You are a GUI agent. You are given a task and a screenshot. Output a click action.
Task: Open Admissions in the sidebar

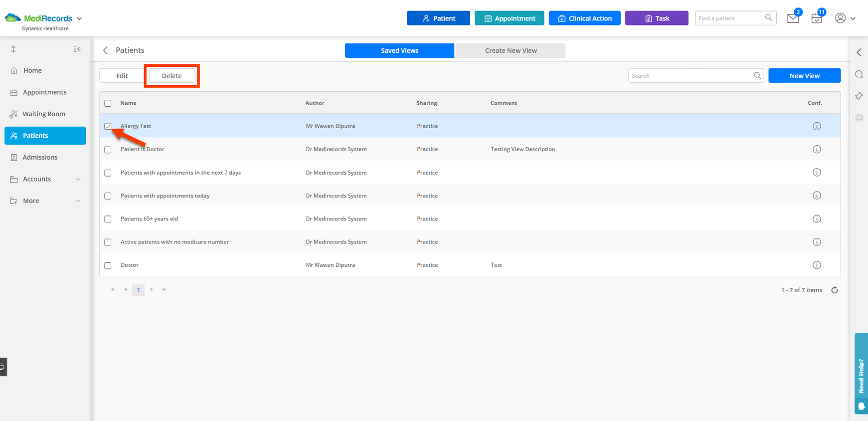pos(45,157)
